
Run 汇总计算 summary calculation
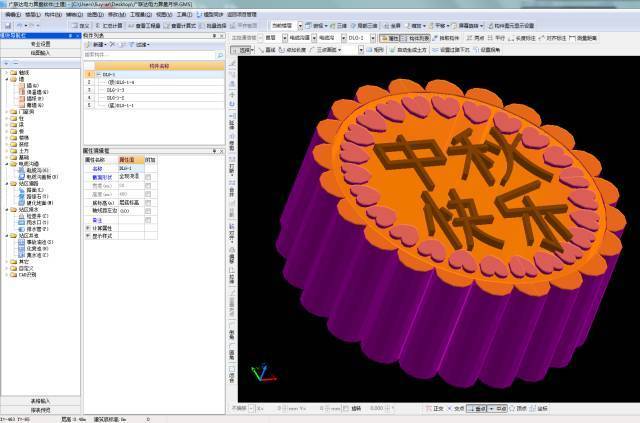[x=109, y=26]
